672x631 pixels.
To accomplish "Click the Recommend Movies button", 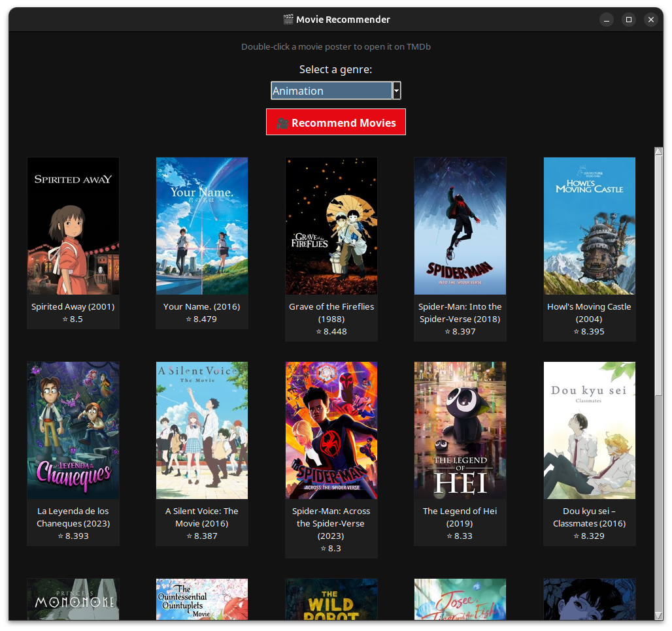I will point(335,122).
